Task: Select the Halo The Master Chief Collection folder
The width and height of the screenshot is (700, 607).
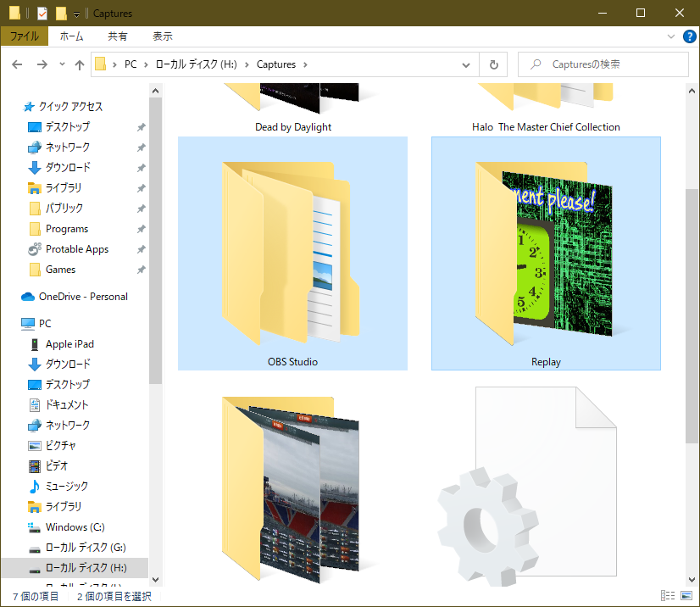Action: (x=546, y=107)
